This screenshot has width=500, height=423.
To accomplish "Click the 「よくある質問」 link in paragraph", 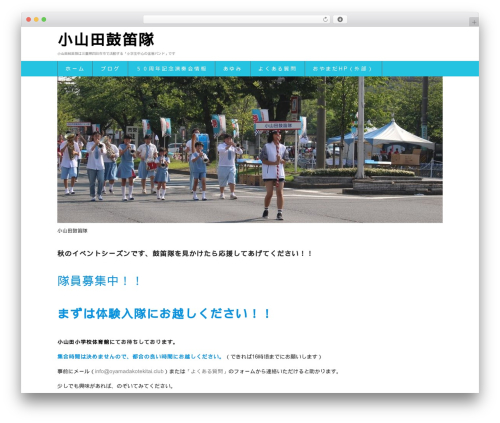I will (x=207, y=371).
